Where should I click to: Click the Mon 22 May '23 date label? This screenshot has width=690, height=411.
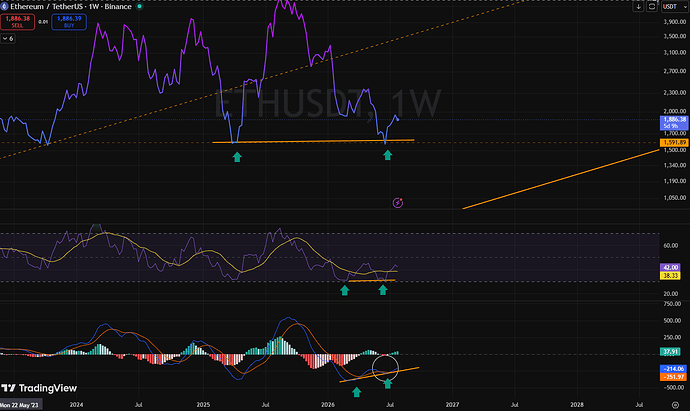20,405
